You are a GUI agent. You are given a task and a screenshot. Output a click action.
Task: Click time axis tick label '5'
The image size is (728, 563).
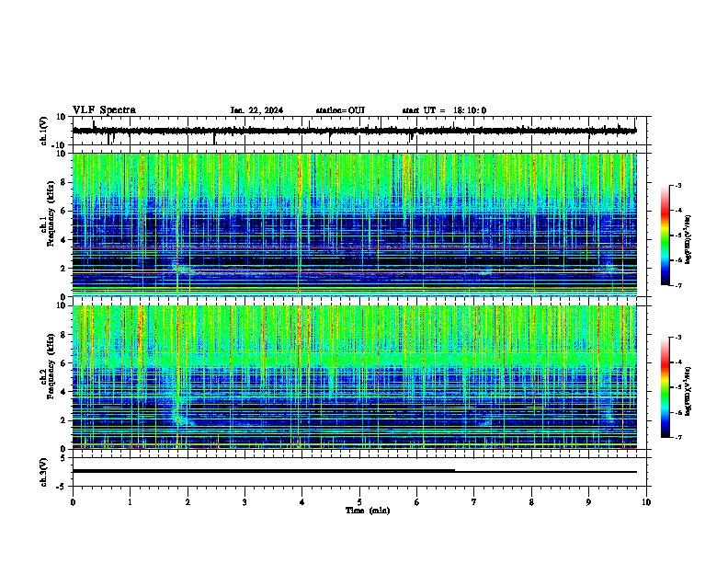[x=359, y=502]
